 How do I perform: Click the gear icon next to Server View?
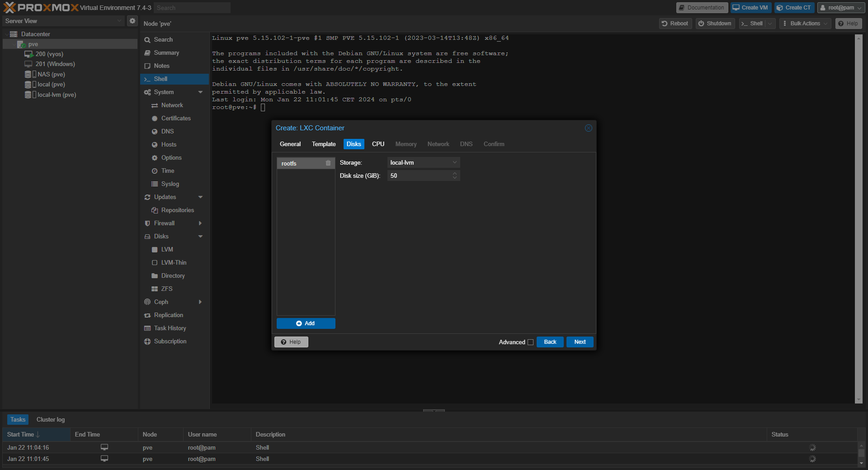(x=132, y=21)
